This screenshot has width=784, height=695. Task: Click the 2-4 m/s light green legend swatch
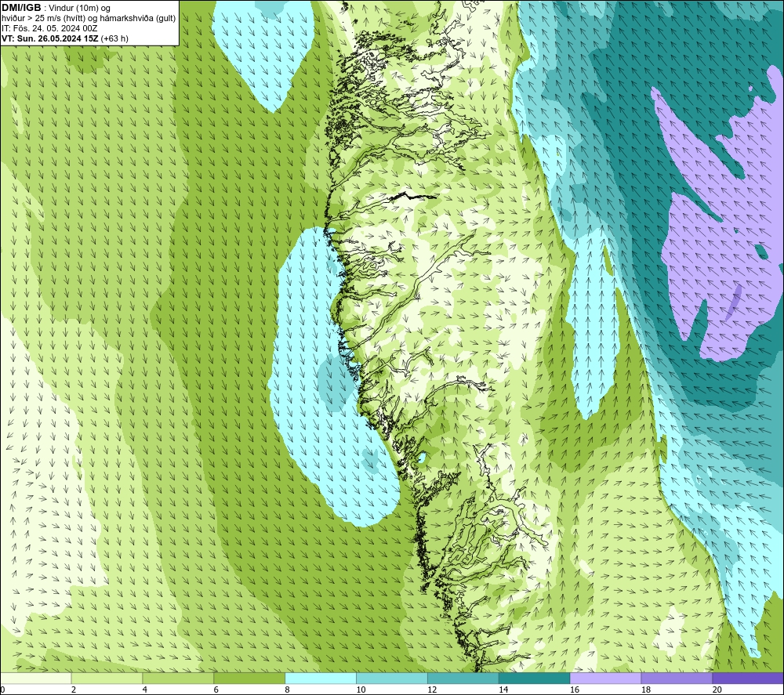coord(107,678)
